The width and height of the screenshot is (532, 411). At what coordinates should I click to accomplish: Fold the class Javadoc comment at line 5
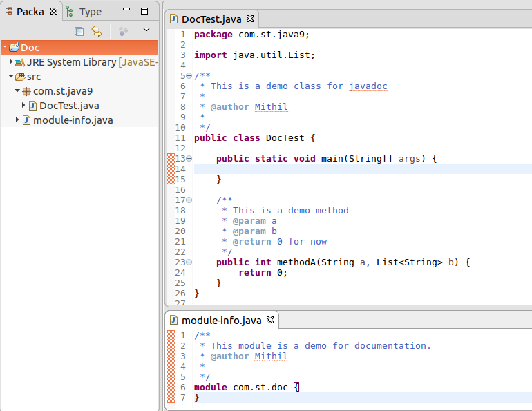coord(189,75)
